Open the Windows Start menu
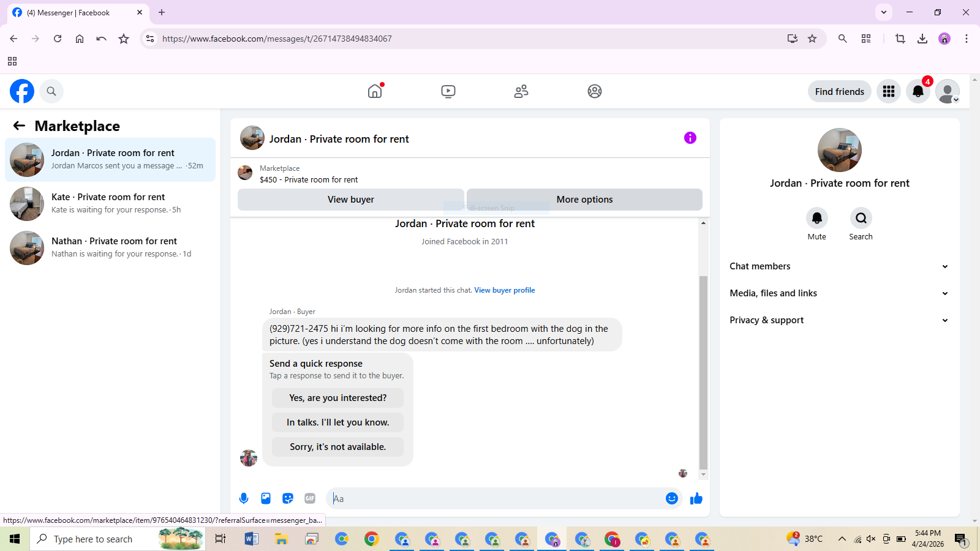 click(15, 539)
